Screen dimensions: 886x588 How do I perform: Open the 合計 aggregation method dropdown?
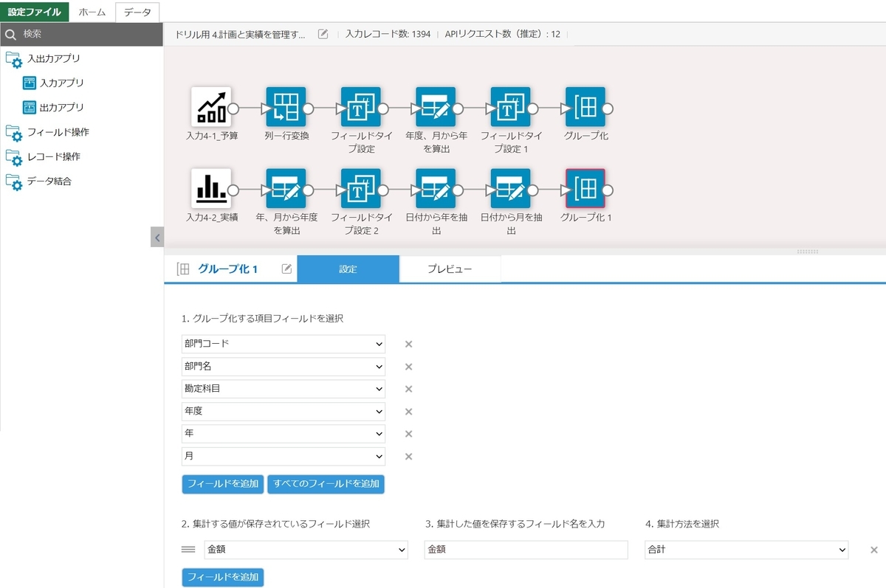click(x=746, y=550)
